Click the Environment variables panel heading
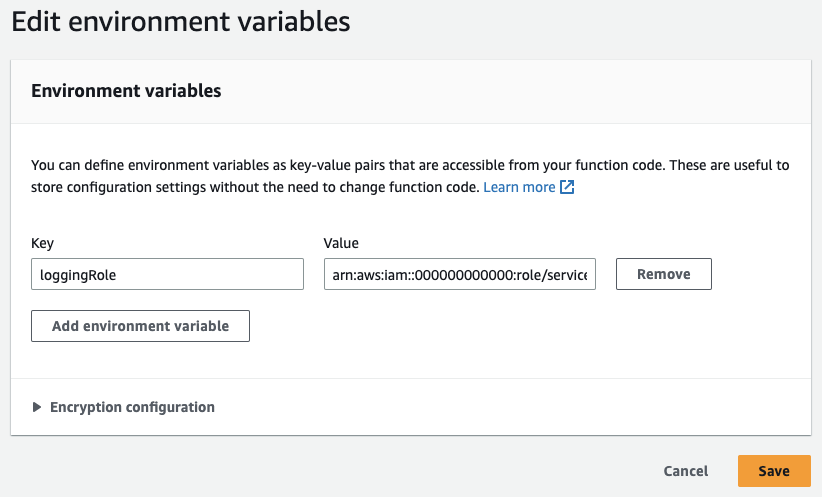Image resolution: width=822 pixels, height=497 pixels. (x=126, y=91)
